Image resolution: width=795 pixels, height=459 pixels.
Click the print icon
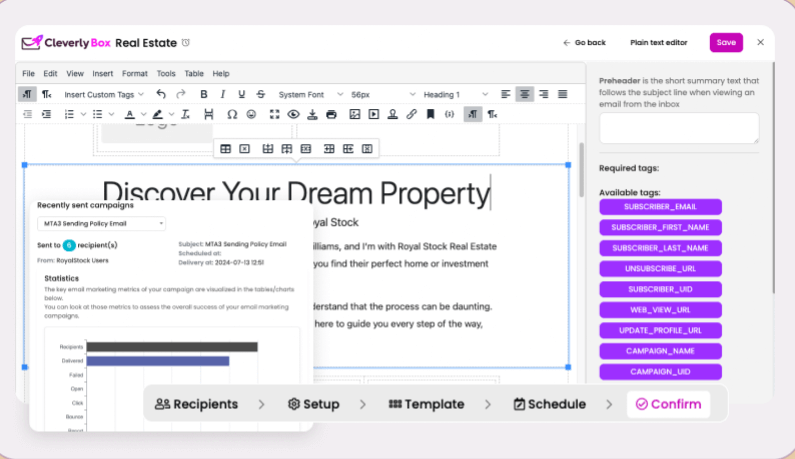coord(332,115)
